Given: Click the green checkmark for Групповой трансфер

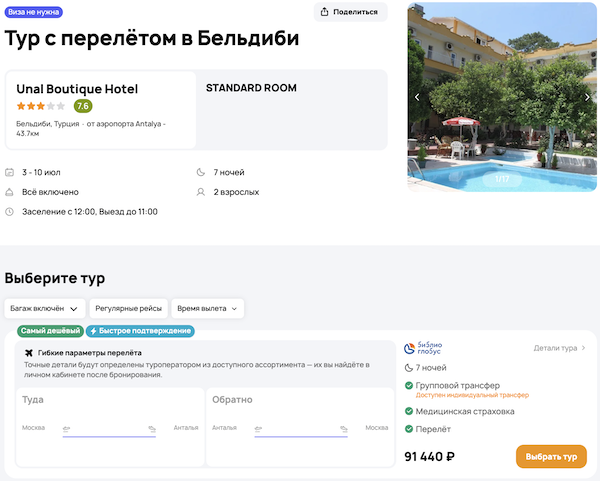Looking at the screenshot, I should click(408, 385).
